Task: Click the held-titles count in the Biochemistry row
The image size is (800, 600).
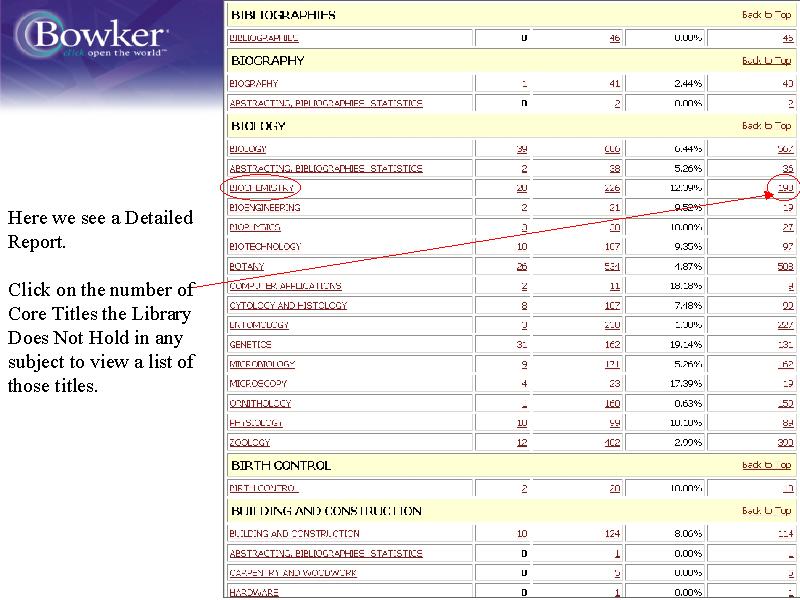Action: tap(521, 188)
